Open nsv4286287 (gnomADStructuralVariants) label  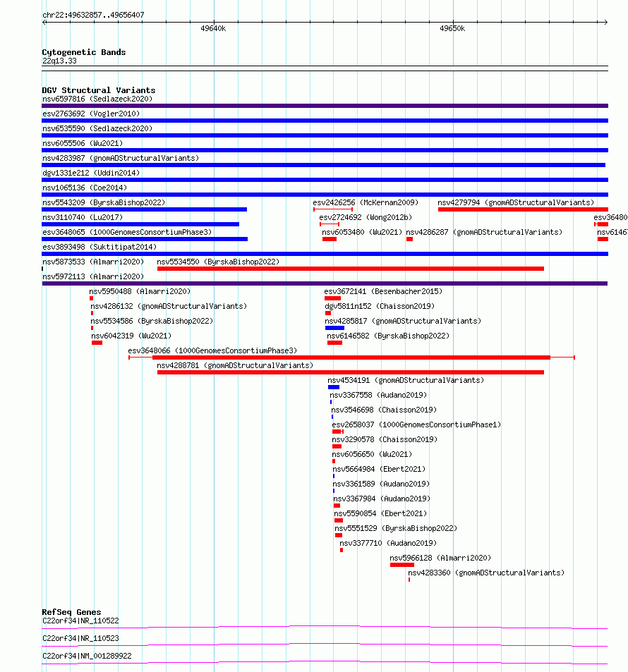point(484,232)
